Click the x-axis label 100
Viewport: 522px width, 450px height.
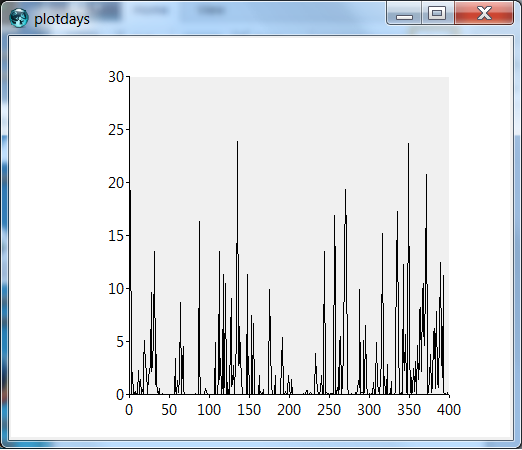[x=209, y=410]
